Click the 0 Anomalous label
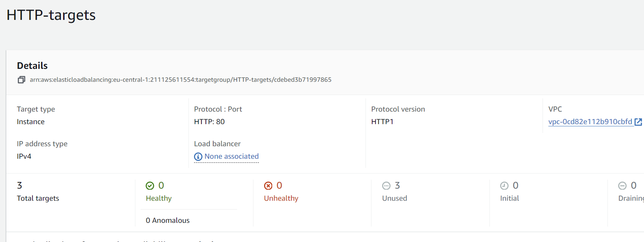The width and height of the screenshot is (644, 242). pyautogui.click(x=167, y=221)
